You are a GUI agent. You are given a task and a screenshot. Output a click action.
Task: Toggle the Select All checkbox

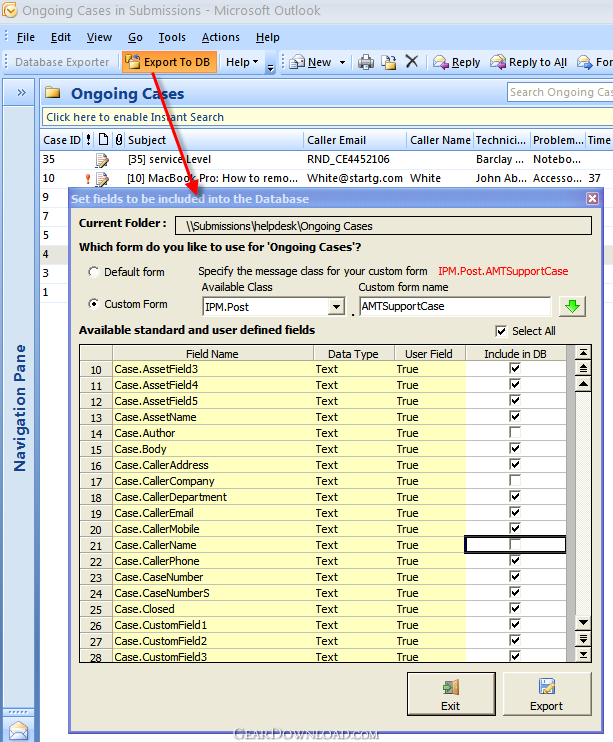click(x=501, y=331)
